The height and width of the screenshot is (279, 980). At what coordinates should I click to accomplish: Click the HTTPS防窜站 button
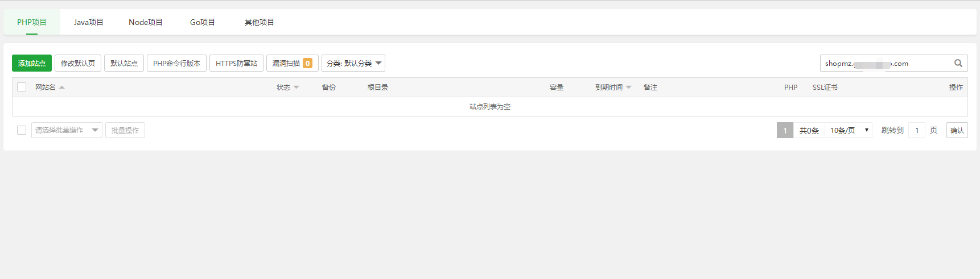pos(236,63)
